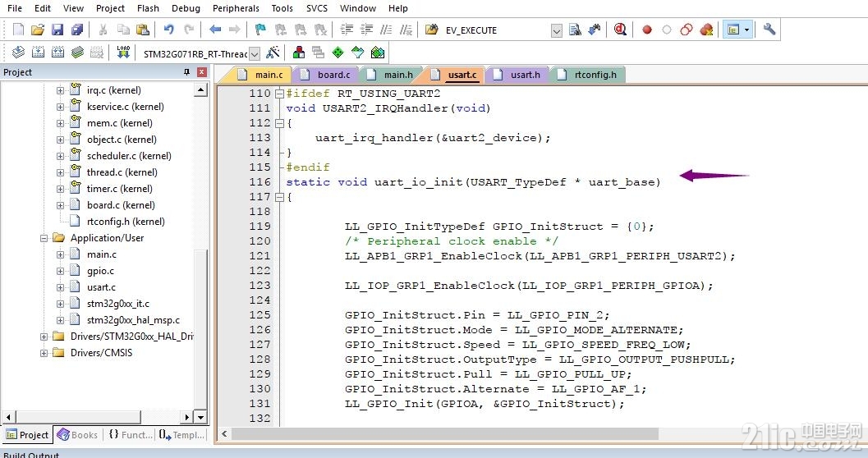Rebuild all target files

58,53
